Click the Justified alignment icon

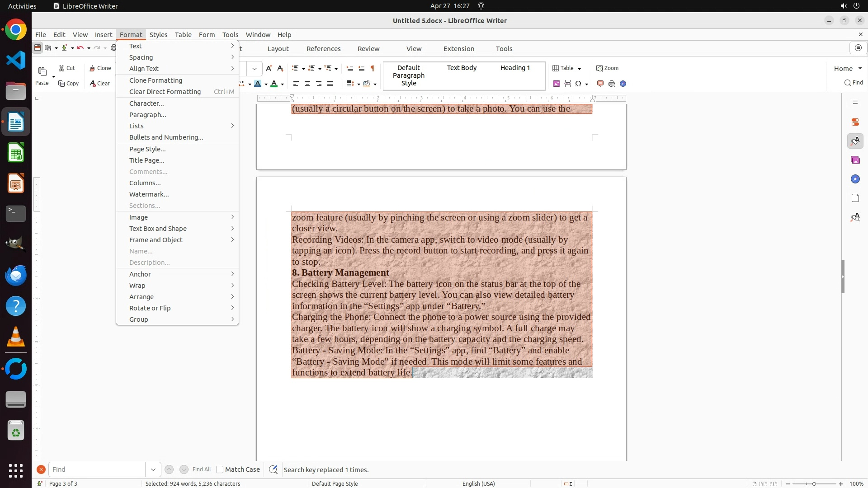tap(330, 84)
